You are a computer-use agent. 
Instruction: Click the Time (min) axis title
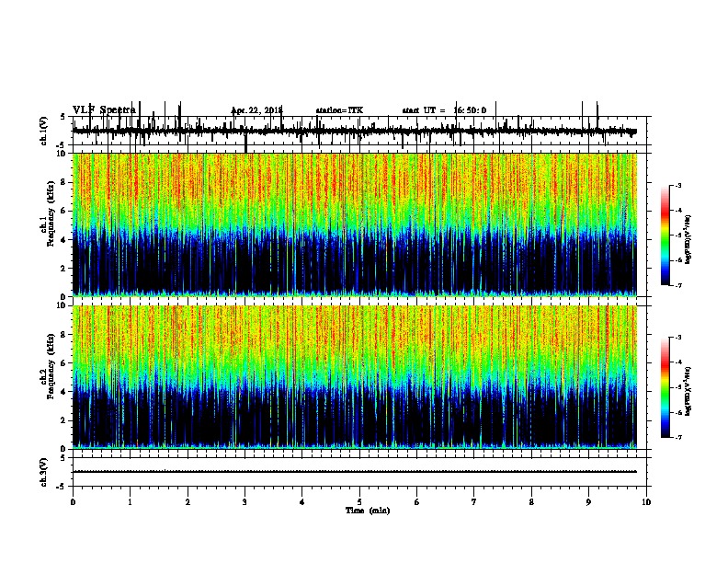coord(368,511)
